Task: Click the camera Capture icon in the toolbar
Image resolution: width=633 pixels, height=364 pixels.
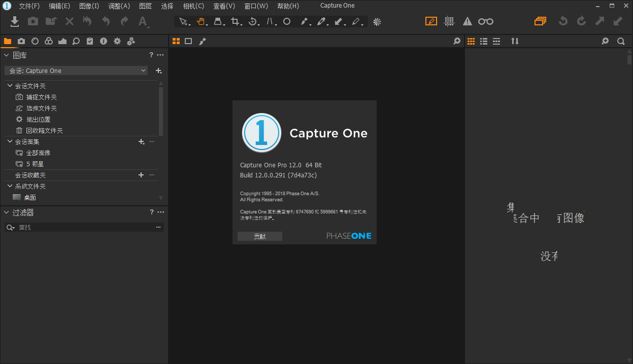Action: 33,21
